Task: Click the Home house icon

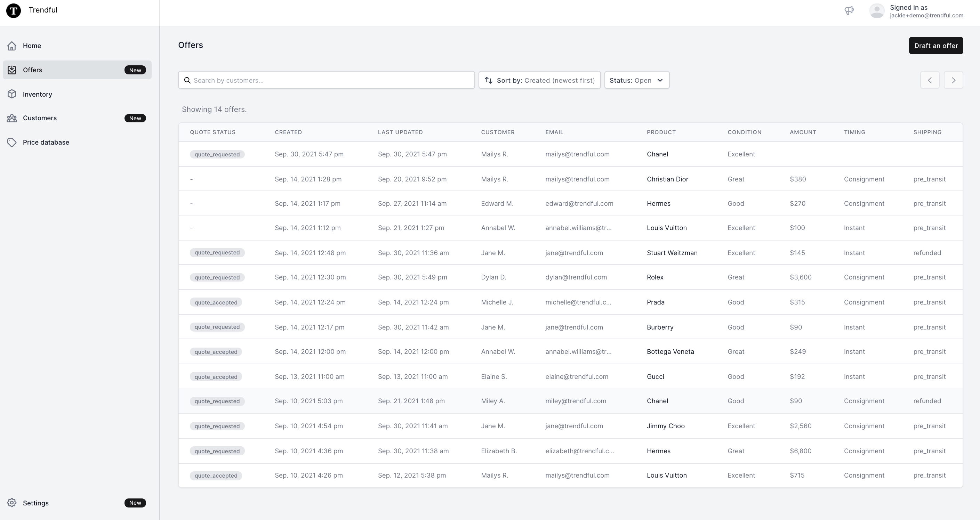Action: tap(12, 46)
